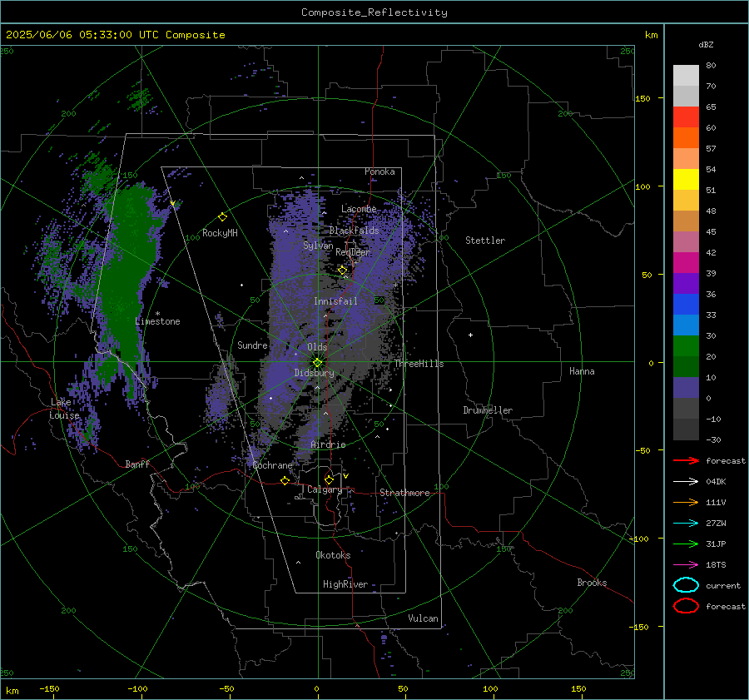Select the light blue dBZ swatch above 30
Image resolution: width=749 pixels, height=700 pixels.
[x=686, y=325]
